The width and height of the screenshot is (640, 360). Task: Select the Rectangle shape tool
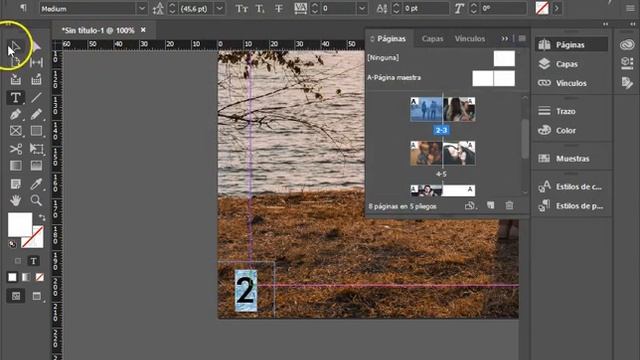[36, 131]
